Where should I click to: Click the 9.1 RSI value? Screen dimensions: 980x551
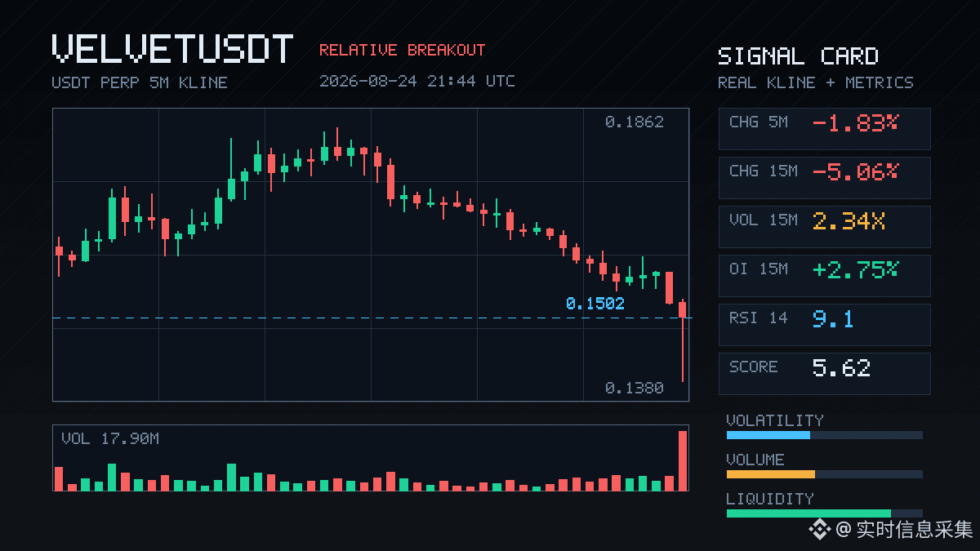pos(833,319)
